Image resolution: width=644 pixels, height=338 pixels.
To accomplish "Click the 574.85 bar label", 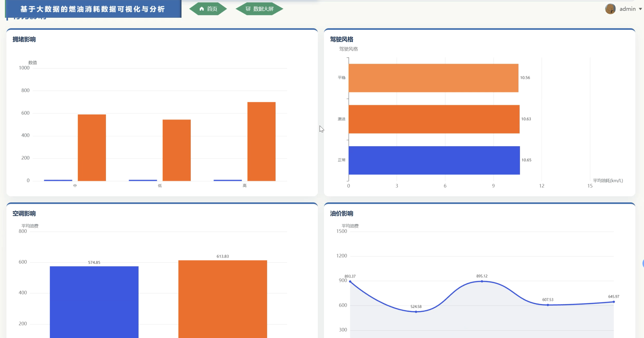I will pyautogui.click(x=94, y=263).
